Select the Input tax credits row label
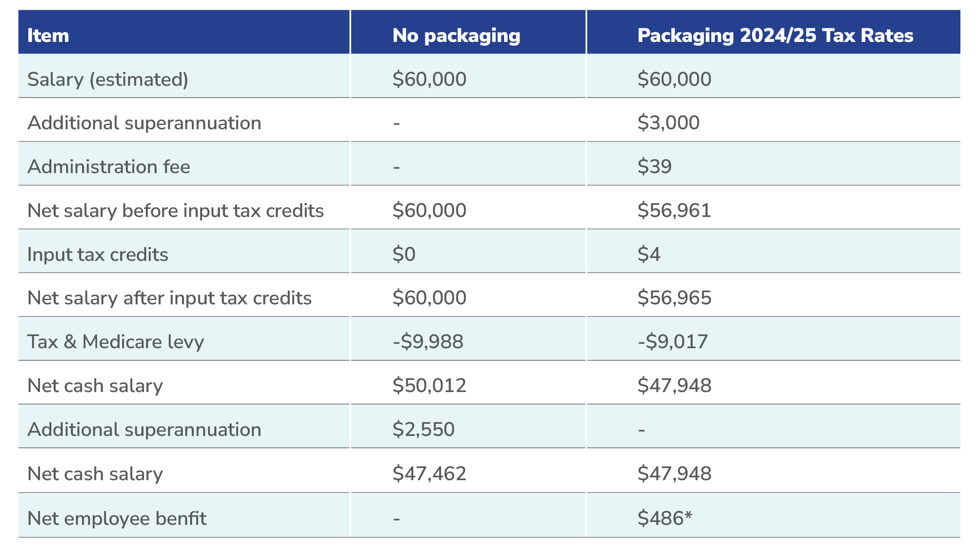 [98, 255]
